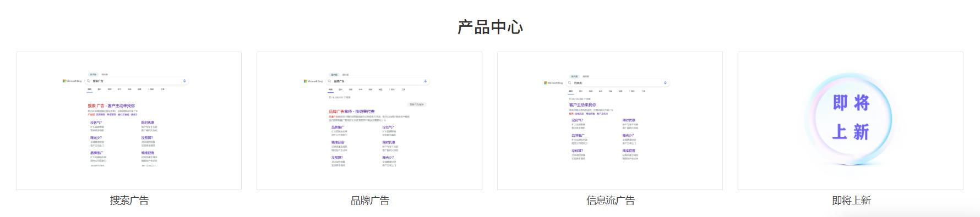Click the Microsoft Bing logo in 搜索广告 preview
Screen dimensions: 980x217
point(72,81)
